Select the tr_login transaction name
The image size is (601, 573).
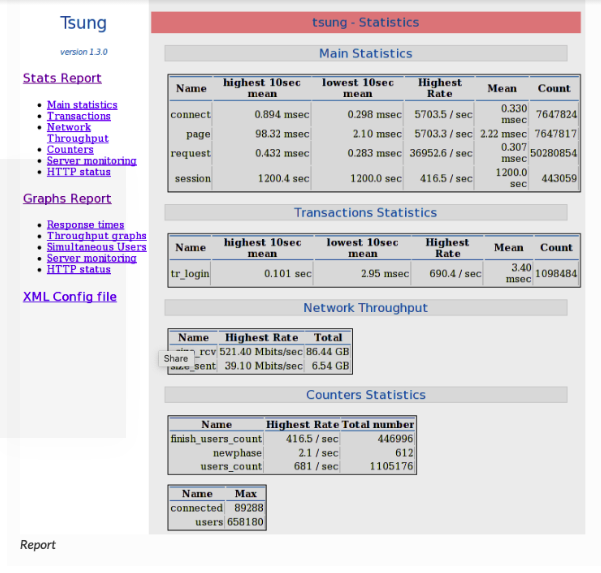tap(190, 273)
